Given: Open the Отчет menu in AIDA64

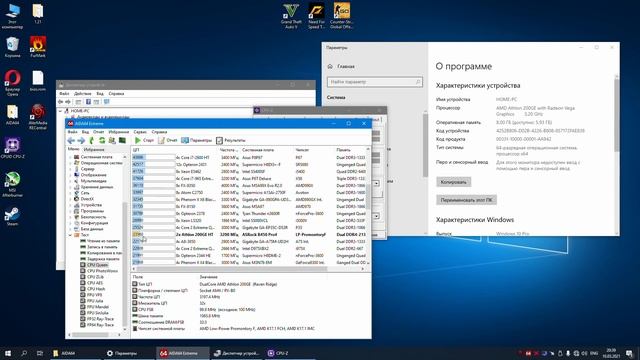Looking at the screenshot, I should pos(98,132).
